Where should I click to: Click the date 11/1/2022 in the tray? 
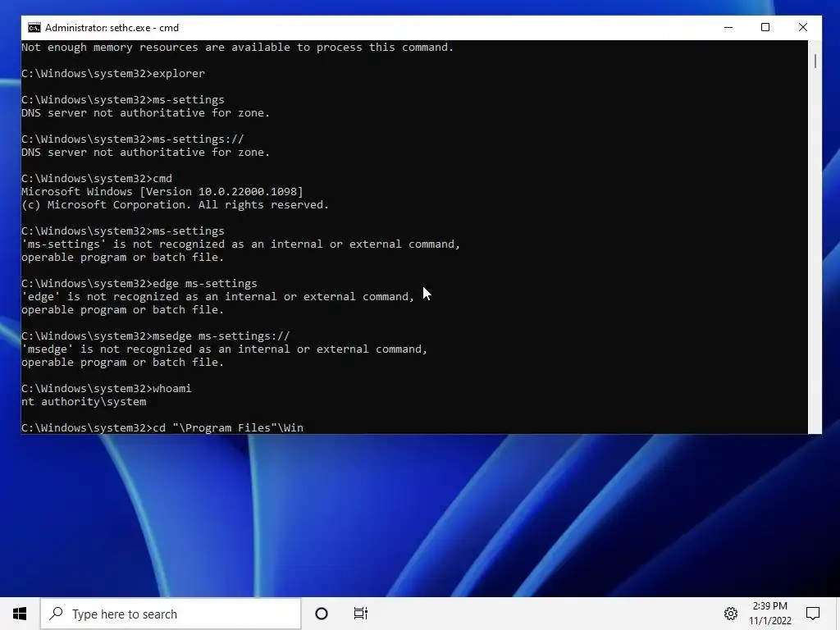769,621
